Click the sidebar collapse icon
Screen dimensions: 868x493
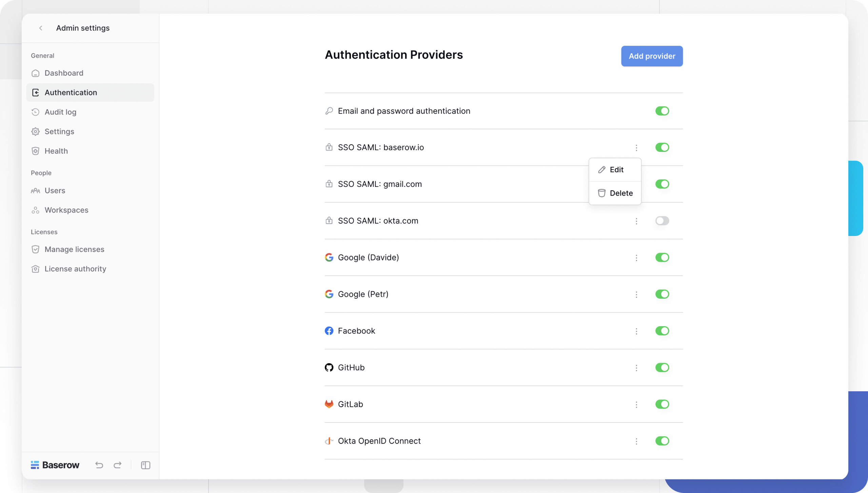(x=145, y=465)
